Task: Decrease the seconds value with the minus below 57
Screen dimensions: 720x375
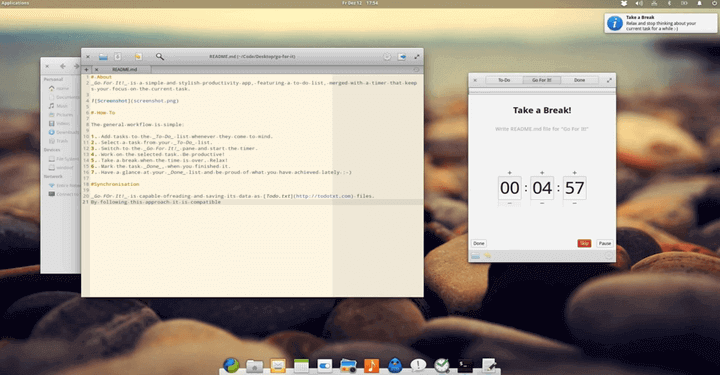Action: click(x=574, y=203)
